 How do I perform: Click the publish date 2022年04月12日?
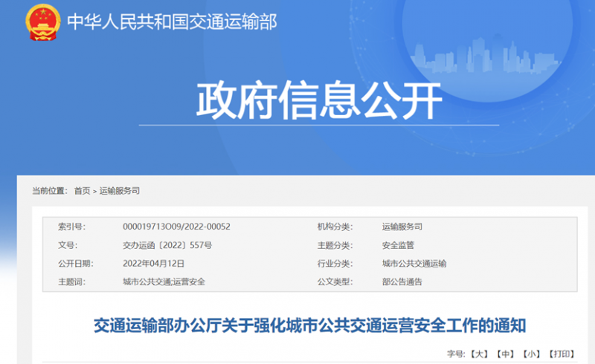coord(153,263)
